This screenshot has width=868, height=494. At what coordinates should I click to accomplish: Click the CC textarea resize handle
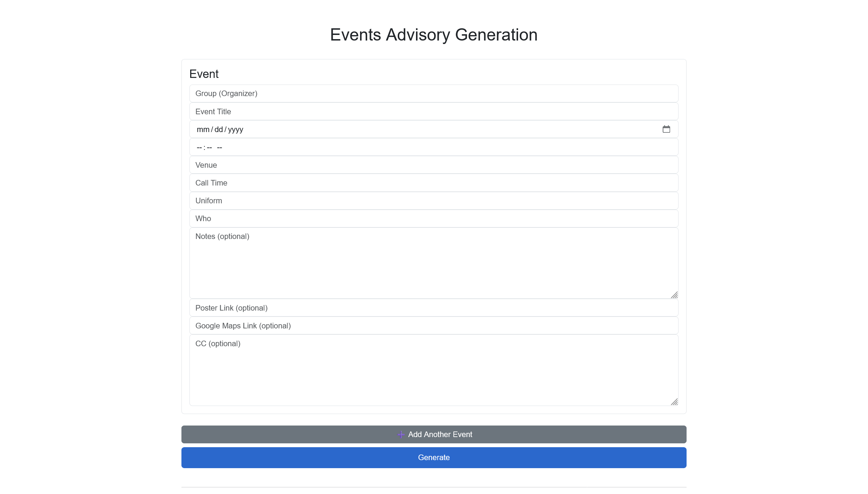(675, 402)
